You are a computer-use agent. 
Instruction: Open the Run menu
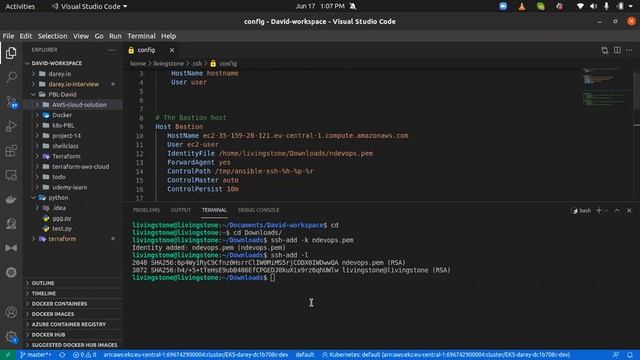click(115, 36)
